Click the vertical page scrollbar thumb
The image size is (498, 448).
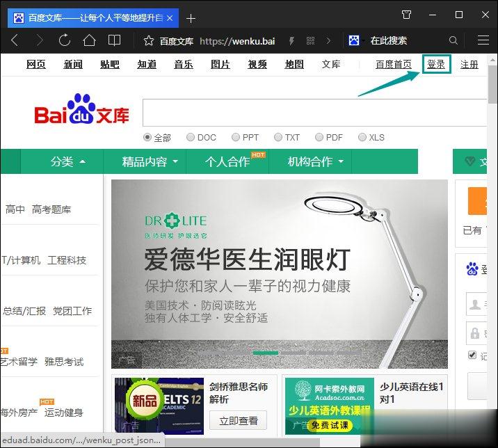pyautogui.click(x=493, y=83)
